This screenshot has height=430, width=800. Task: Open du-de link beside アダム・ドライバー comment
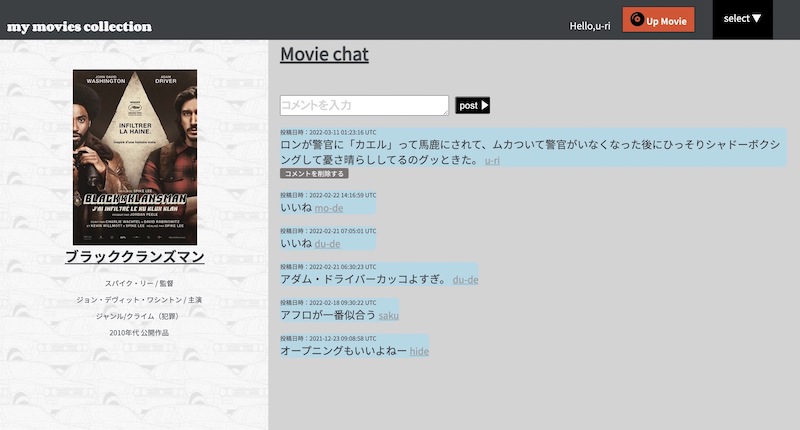(465, 280)
